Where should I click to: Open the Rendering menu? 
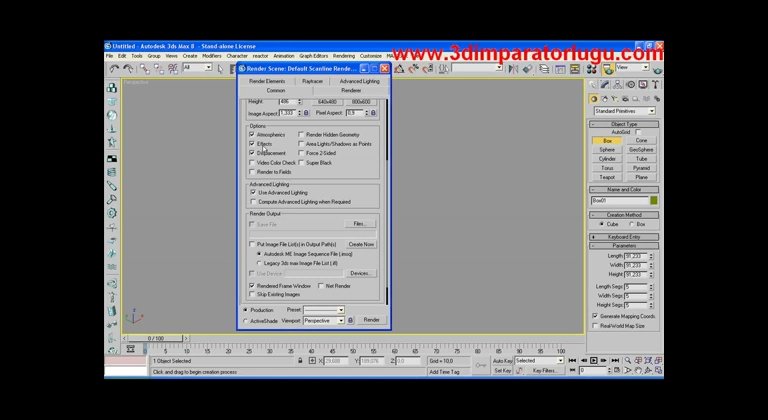[344, 56]
